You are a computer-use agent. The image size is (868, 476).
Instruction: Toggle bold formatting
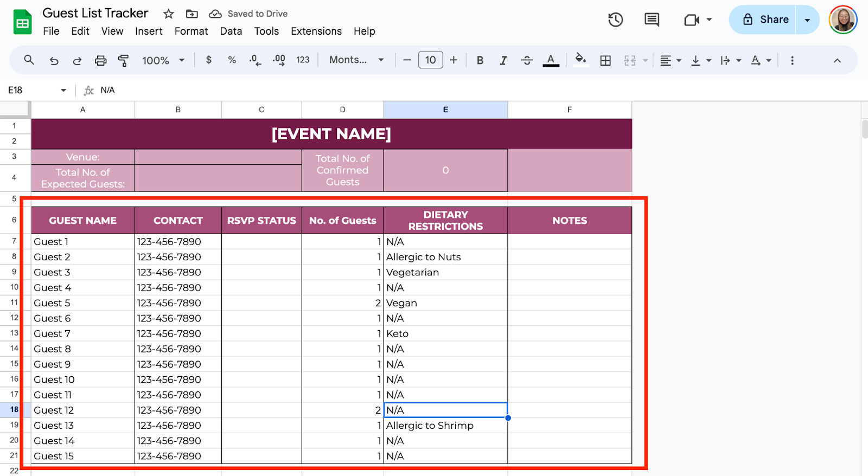point(480,61)
